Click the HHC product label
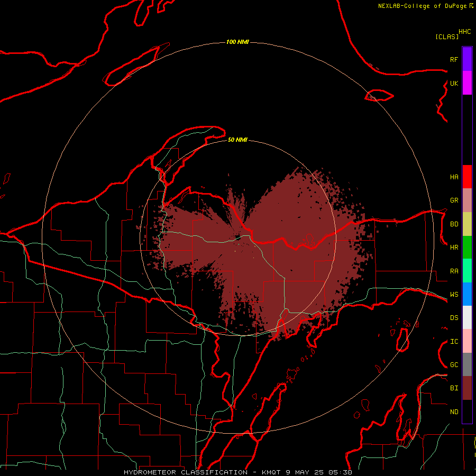Image resolution: width=476 pixels, height=476 pixels. pos(464,32)
